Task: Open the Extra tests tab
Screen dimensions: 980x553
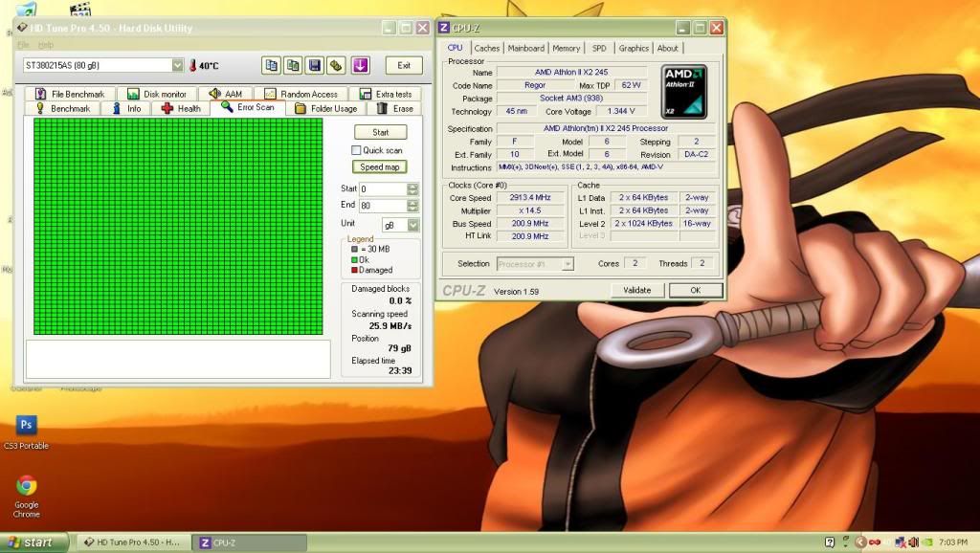Action: click(386, 94)
